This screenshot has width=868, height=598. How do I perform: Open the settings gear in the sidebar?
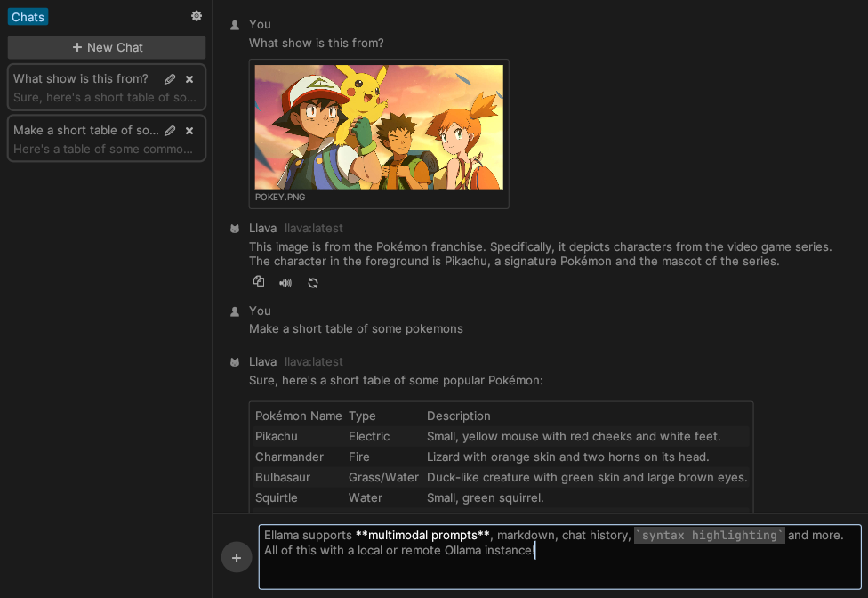click(196, 15)
